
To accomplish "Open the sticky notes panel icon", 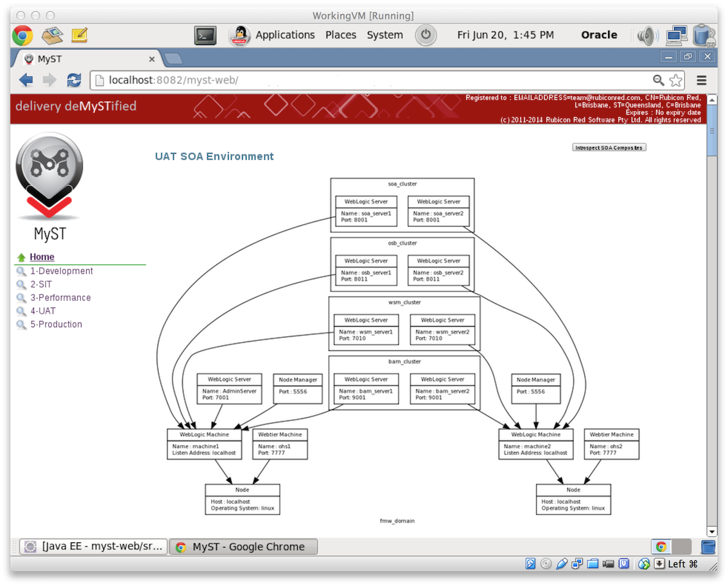I will tap(80, 35).
